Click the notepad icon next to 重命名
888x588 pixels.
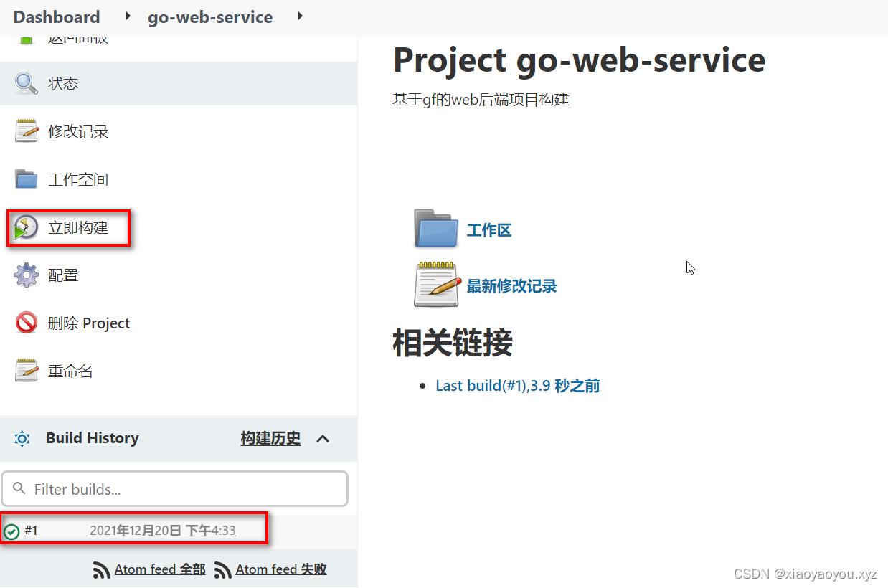[27, 371]
